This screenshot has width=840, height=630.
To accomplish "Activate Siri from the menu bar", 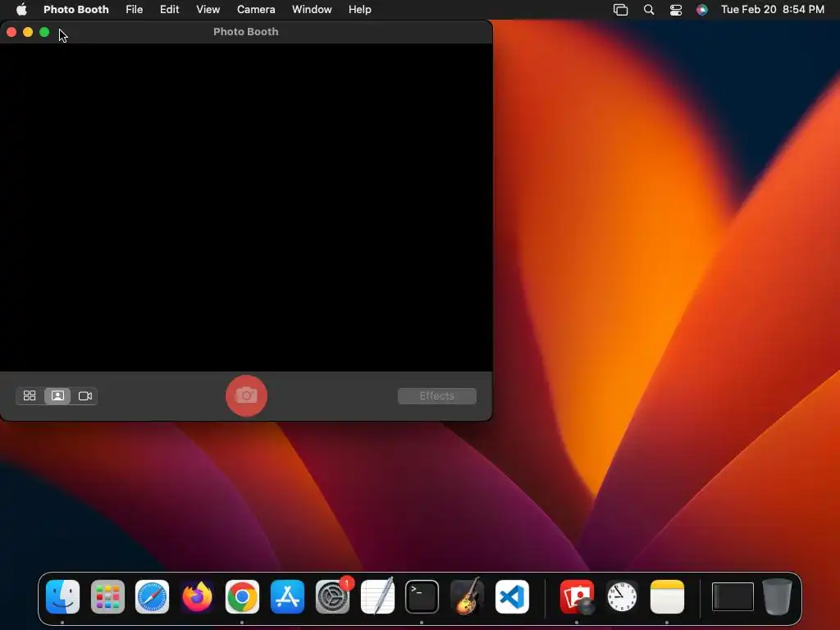I will point(702,9).
